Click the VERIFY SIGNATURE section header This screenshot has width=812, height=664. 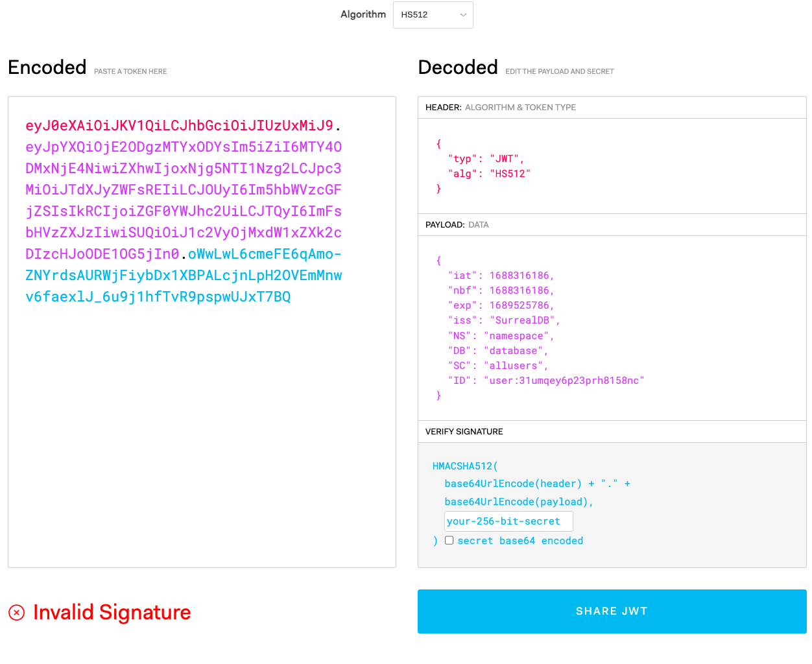(465, 431)
